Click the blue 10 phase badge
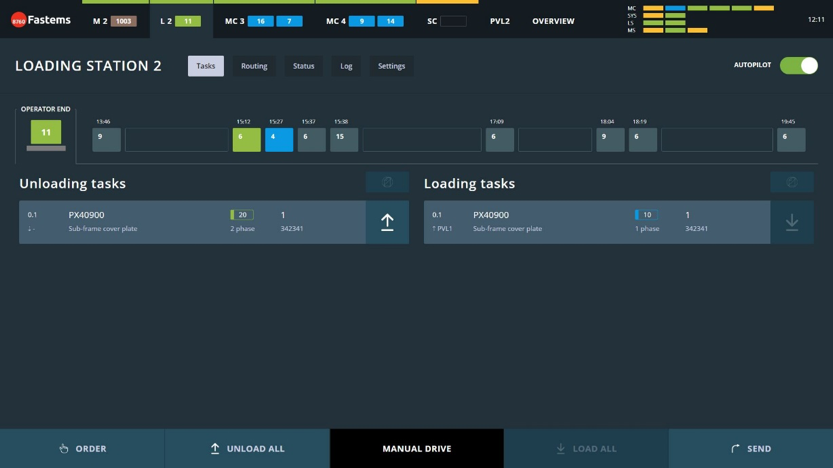833x468 pixels. 646,215
